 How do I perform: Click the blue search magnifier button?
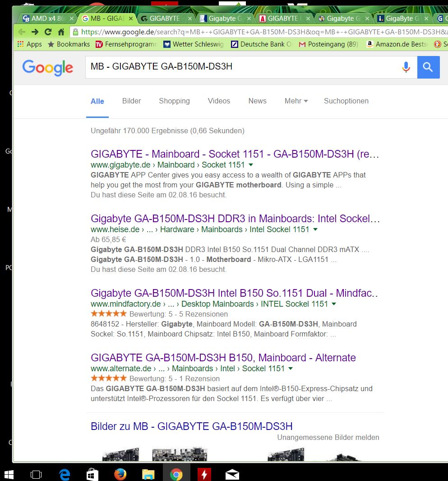(428, 67)
